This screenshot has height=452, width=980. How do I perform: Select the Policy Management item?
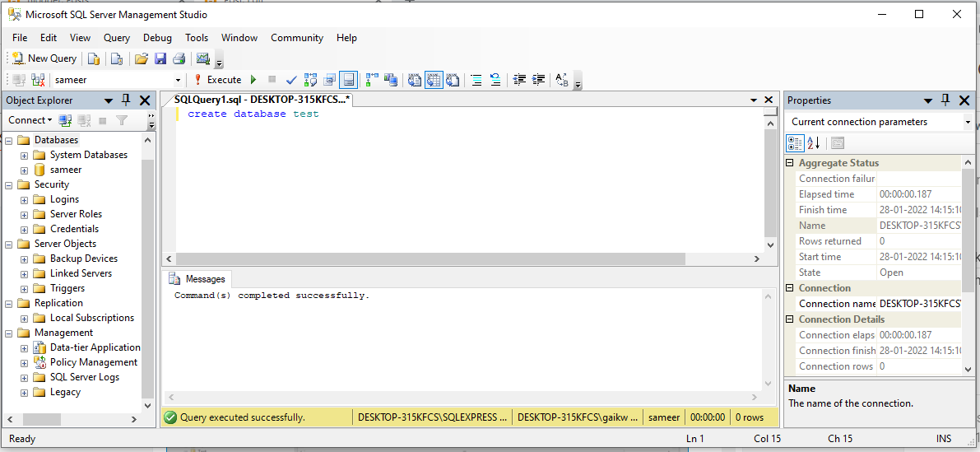(94, 362)
